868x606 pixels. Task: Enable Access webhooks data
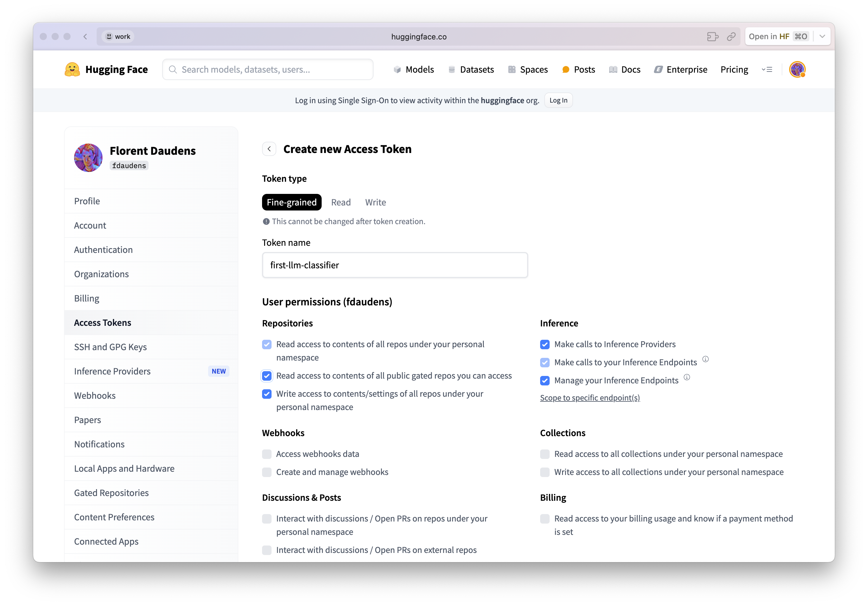pos(267,454)
